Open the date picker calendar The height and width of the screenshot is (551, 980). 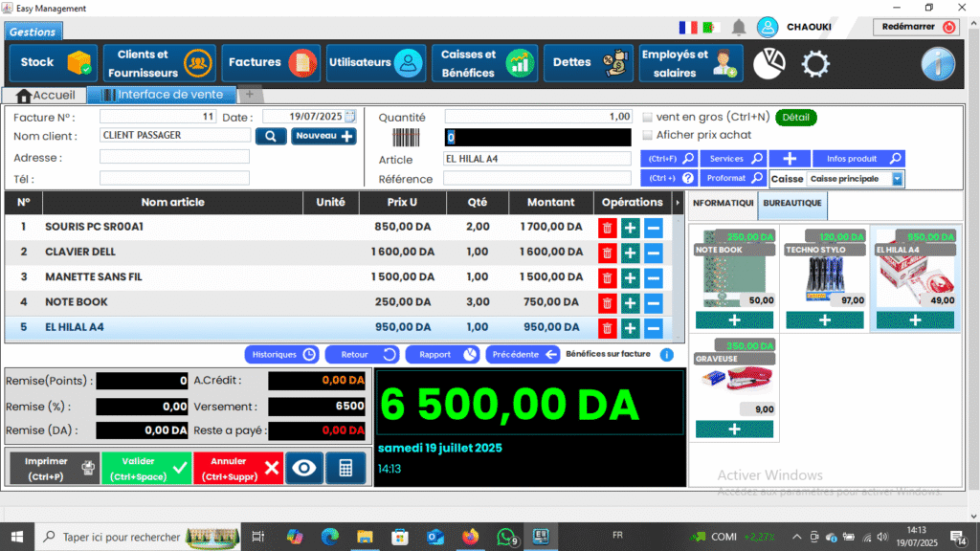[350, 117]
